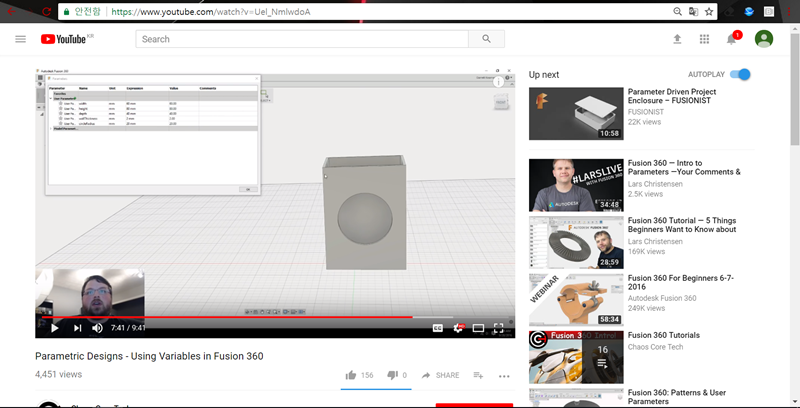The height and width of the screenshot is (408, 800).
Task: Open notifications bell with red badge
Action: coord(733,39)
